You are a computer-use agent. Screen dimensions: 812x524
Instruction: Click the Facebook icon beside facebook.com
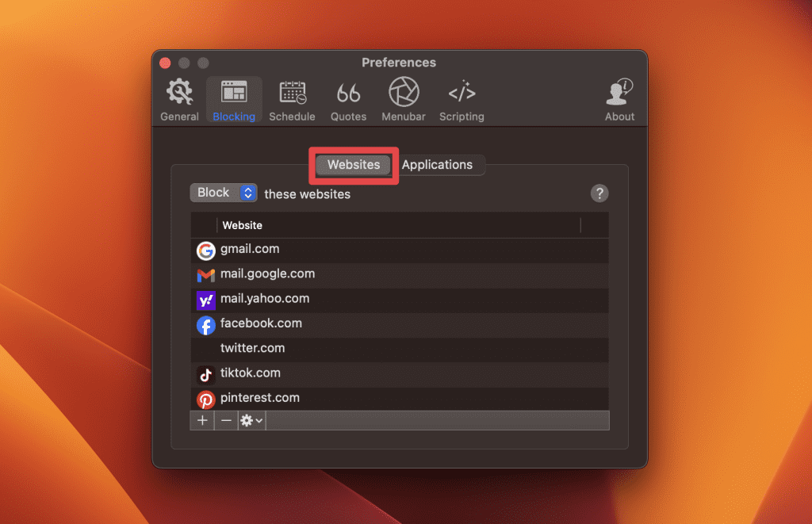(205, 325)
